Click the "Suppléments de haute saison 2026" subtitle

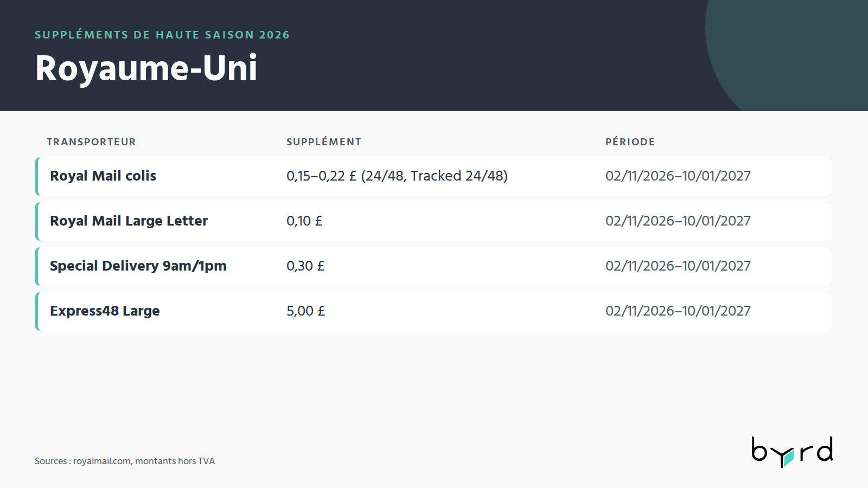[162, 35]
